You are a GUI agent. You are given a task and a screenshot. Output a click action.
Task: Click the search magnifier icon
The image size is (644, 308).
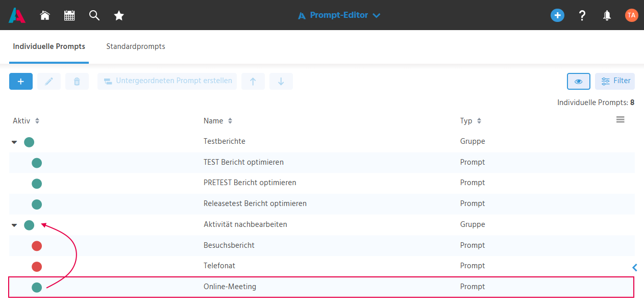[94, 15]
